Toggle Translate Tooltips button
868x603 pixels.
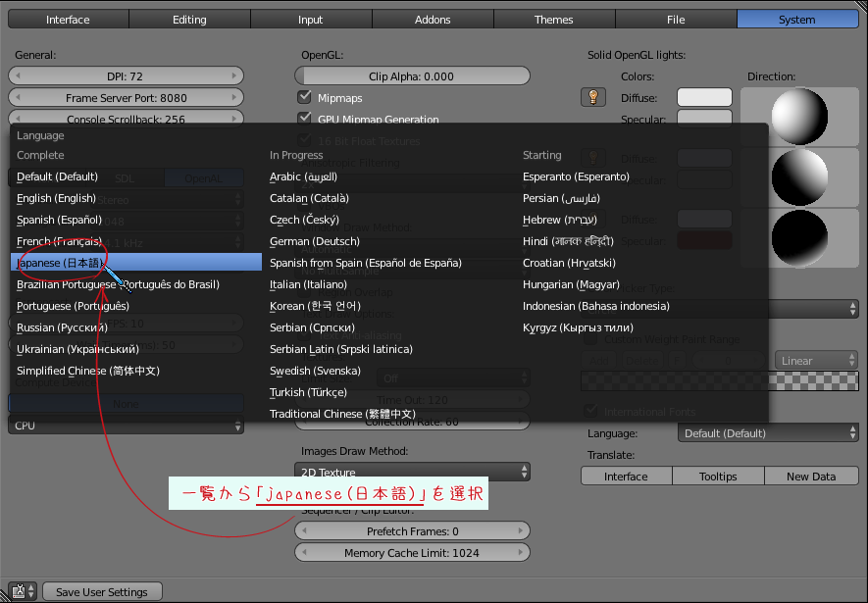(718, 477)
